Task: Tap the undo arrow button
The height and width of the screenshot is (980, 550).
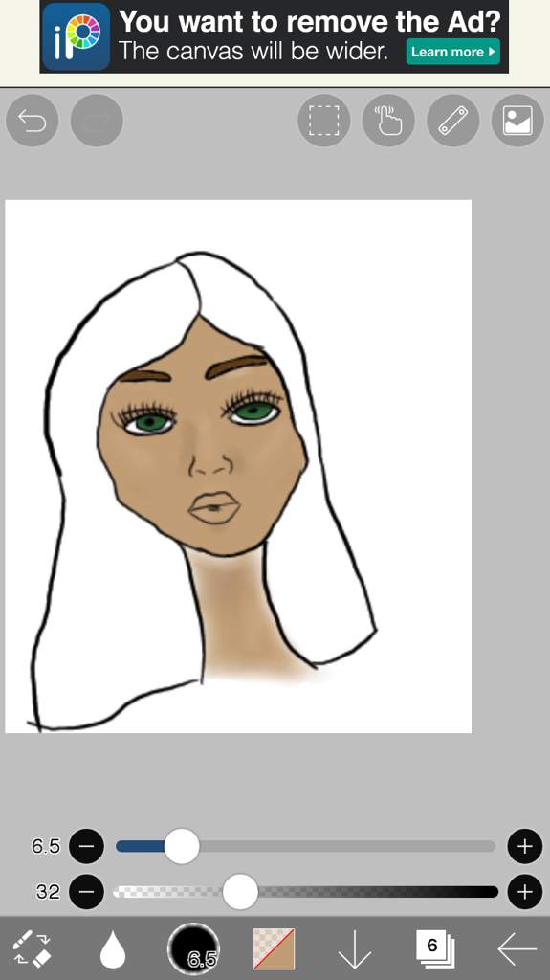Action: coord(32,121)
